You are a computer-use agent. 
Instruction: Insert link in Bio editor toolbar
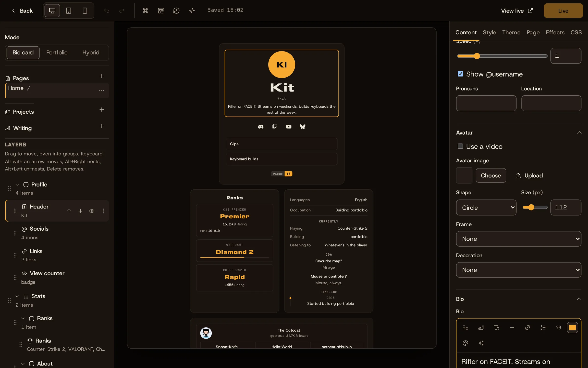pos(527,328)
